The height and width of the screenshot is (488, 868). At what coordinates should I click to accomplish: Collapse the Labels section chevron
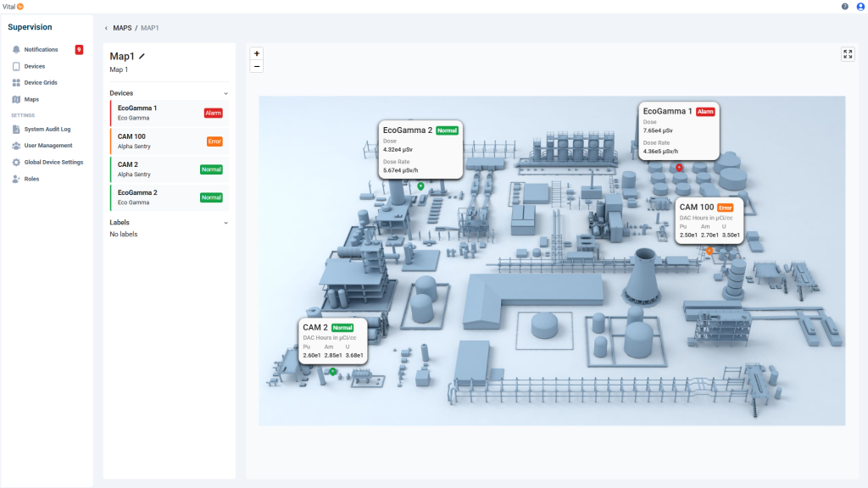225,223
